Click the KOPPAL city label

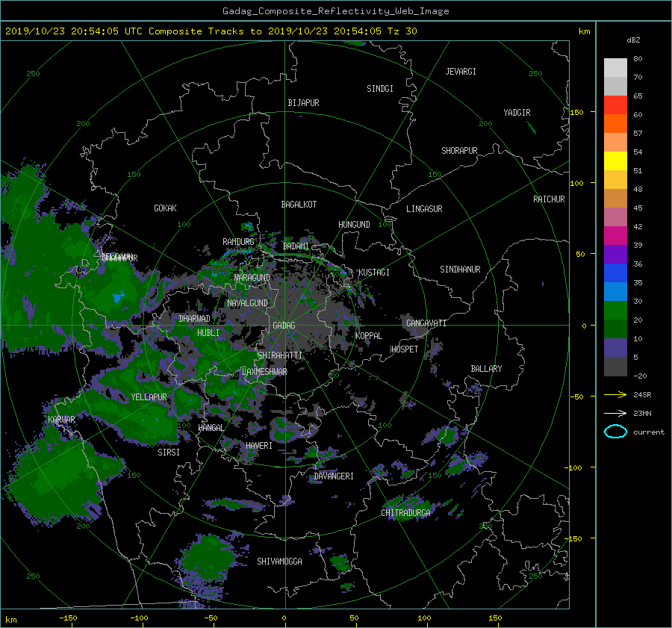coord(369,335)
